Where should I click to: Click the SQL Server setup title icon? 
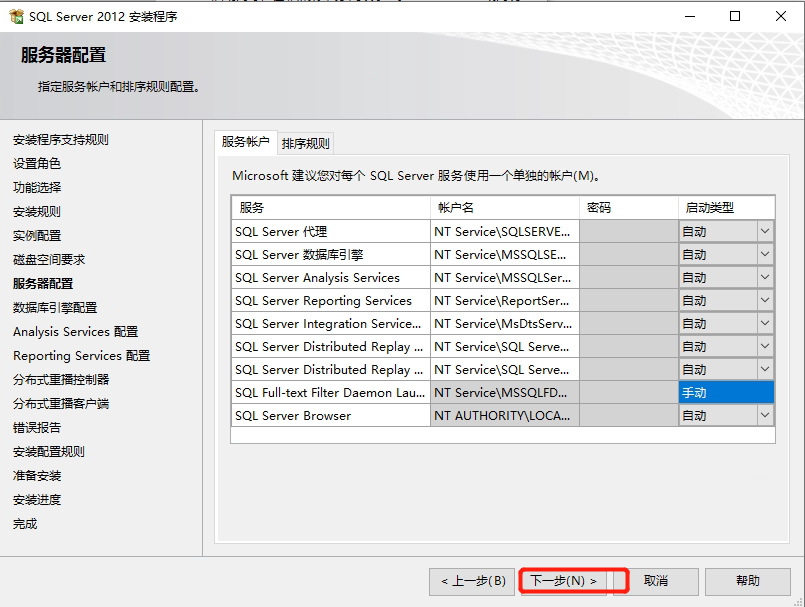[x=16, y=16]
